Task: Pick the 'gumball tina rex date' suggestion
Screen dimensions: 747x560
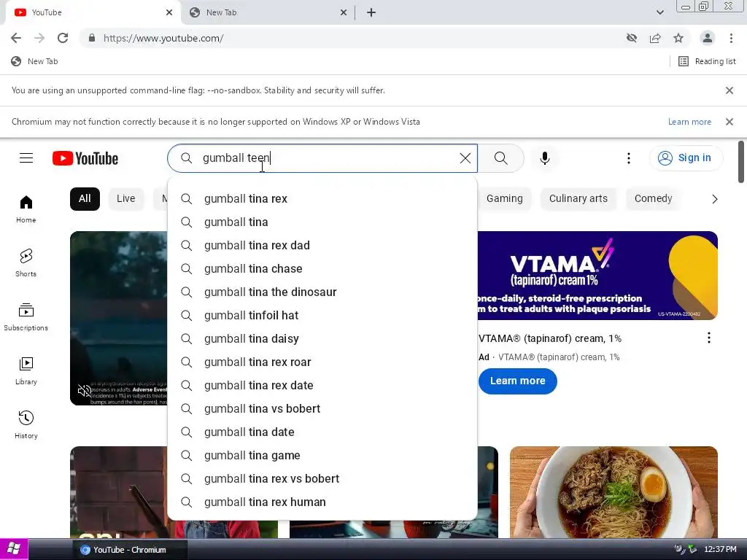Action: 322,385
